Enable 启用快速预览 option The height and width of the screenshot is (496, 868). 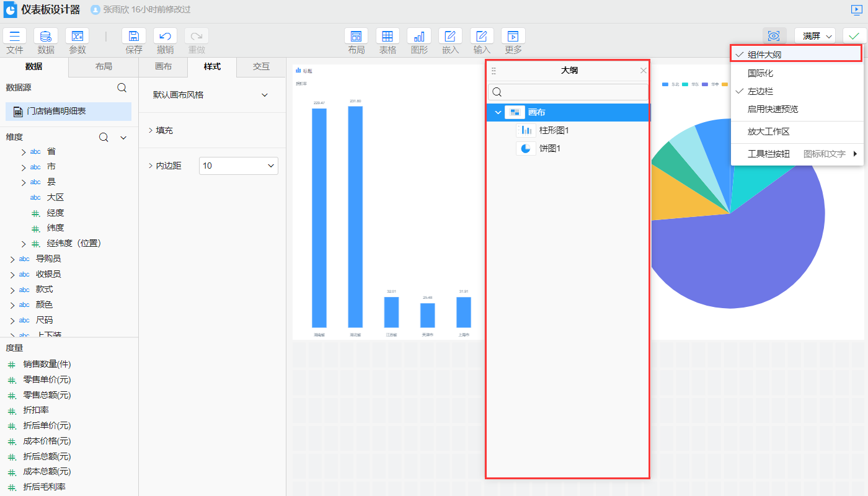point(773,109)
